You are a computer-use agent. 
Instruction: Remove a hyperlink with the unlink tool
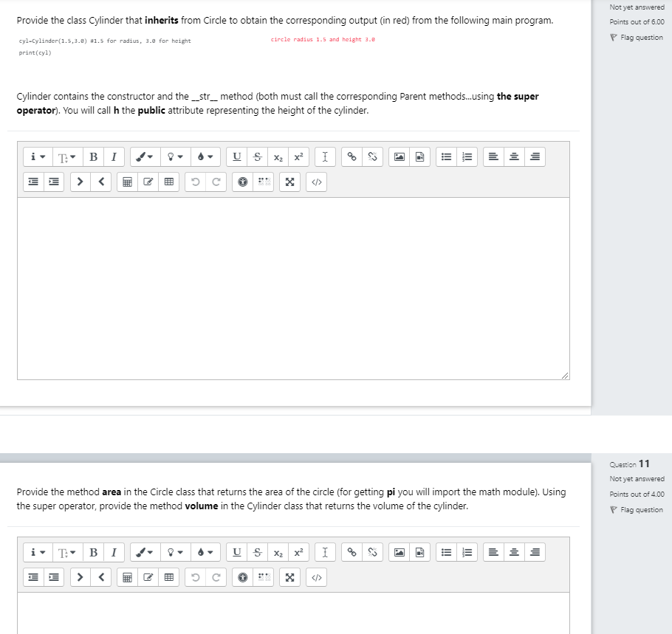click(x=373, y=156)
